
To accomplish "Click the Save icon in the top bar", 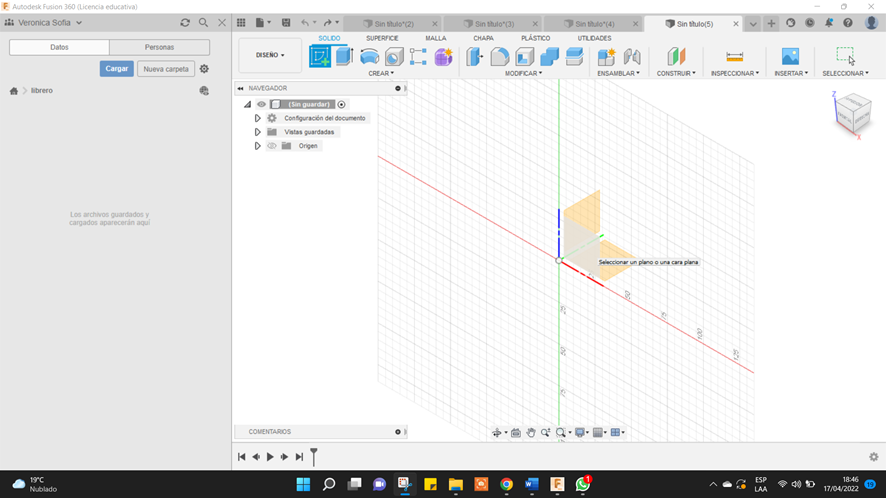I will click(x=286, y=23).
